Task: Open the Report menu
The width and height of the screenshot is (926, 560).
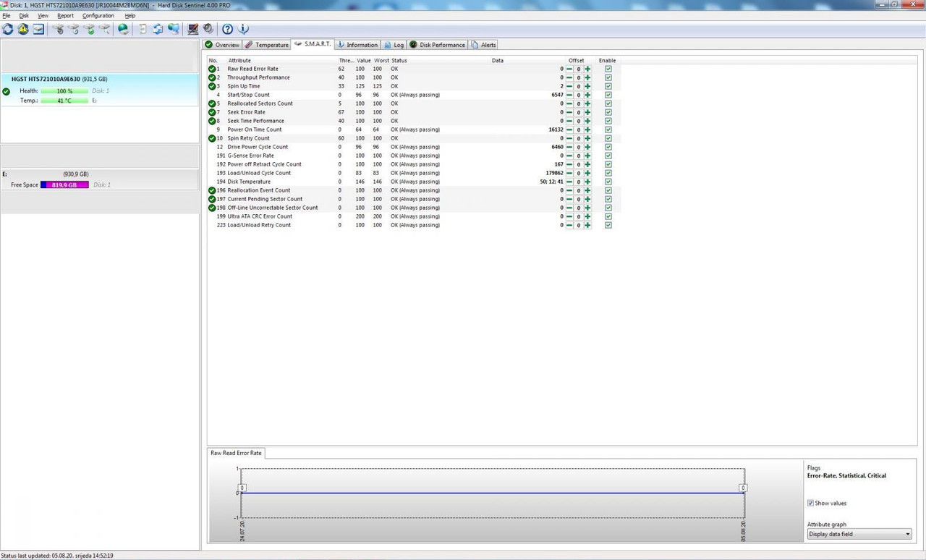Action: point(65,15)
